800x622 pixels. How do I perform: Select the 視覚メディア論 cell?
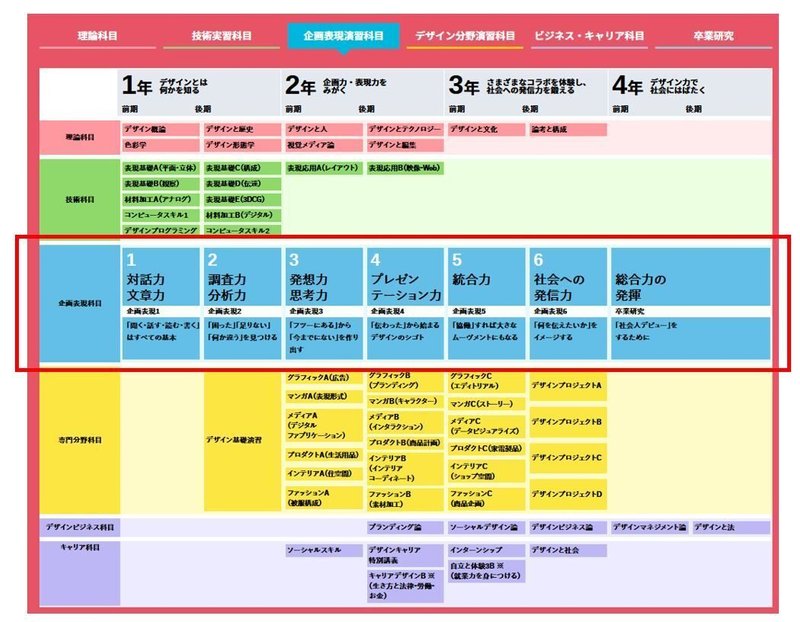[x=324, y=145]
